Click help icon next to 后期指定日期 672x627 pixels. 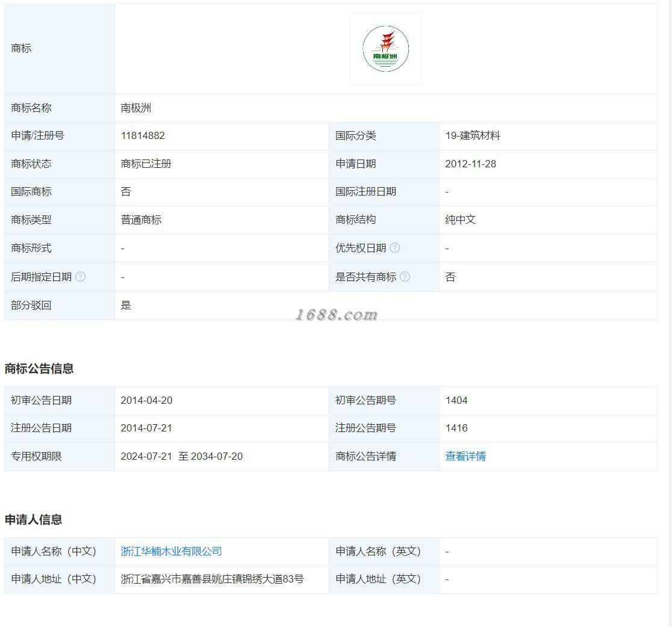coord(80,277)
